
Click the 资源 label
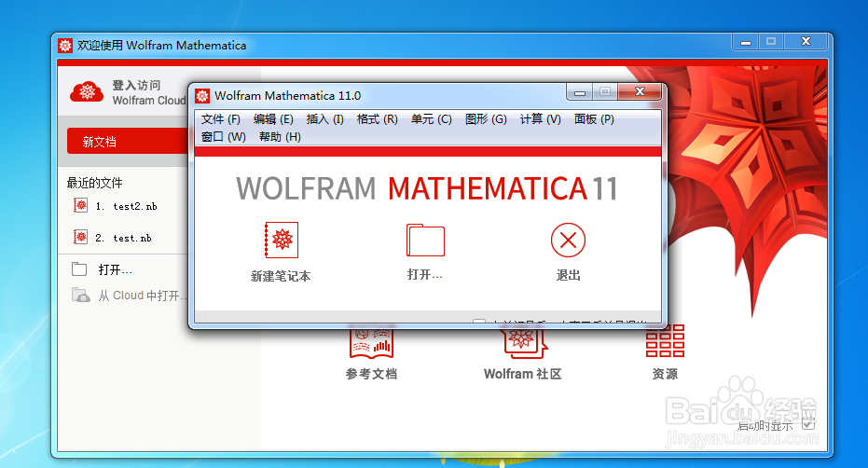(665, 375)
